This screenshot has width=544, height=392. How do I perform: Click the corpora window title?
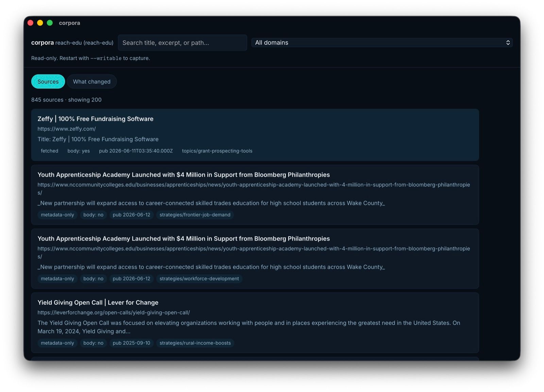click(69, 23)
